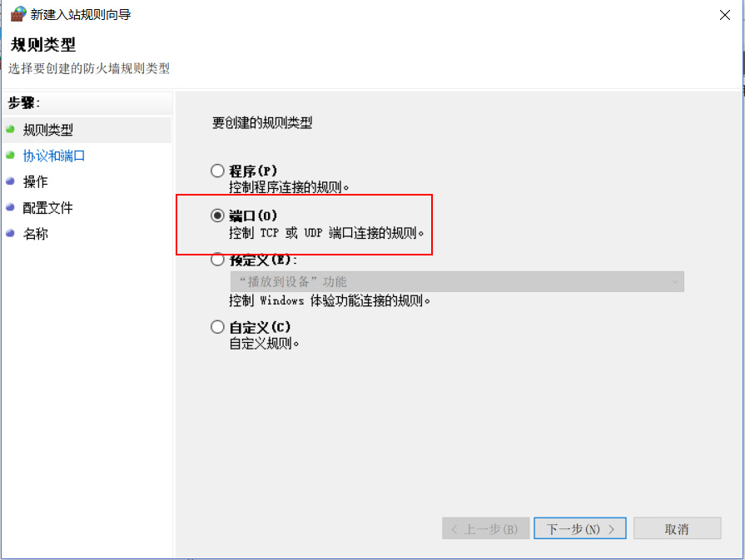The image size is (745, 560).
Task: Select 规则类型 step in steps list
Action: point(48,130)
